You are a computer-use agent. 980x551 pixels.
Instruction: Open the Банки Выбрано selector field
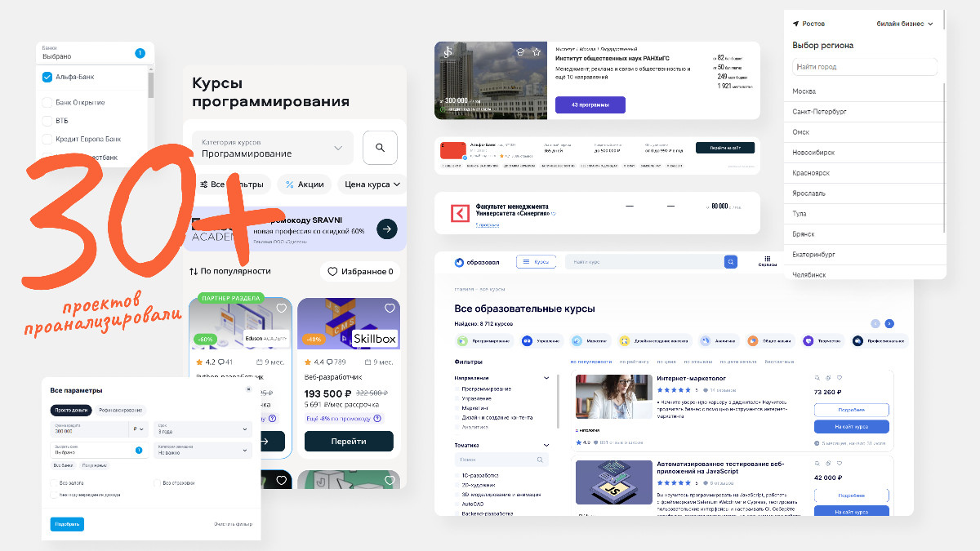(95, 53)
